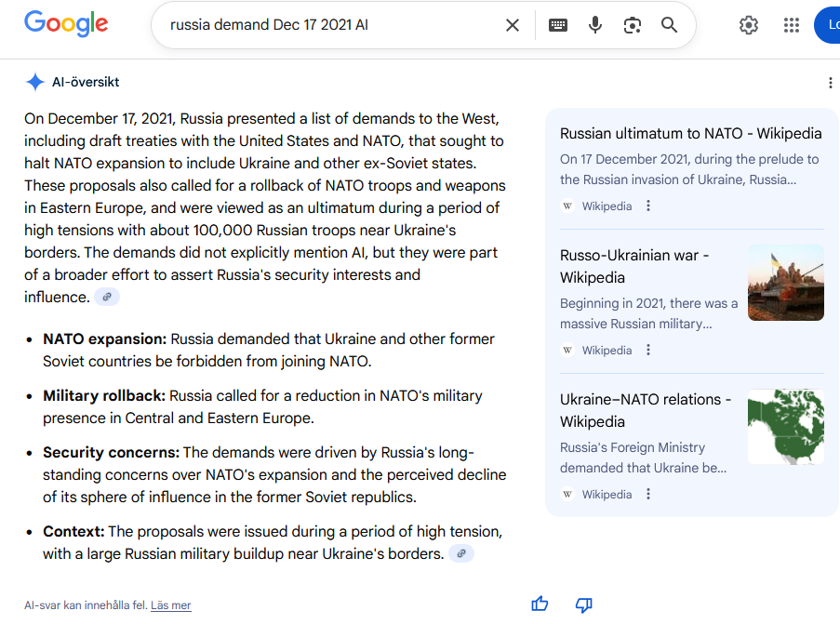The image size is (840, 624).
Task: Click the 'Military rollback:' bullet heading
Action: click(x=104, y=396)
